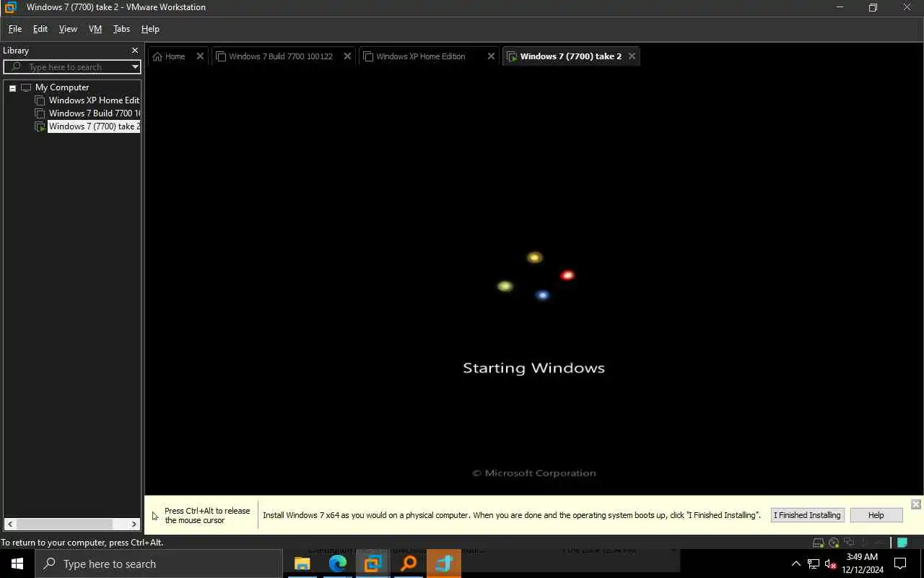The image size is (924, 578).
Task: Click the blue 3D app taskbar icon
Action: click(443, 564)
